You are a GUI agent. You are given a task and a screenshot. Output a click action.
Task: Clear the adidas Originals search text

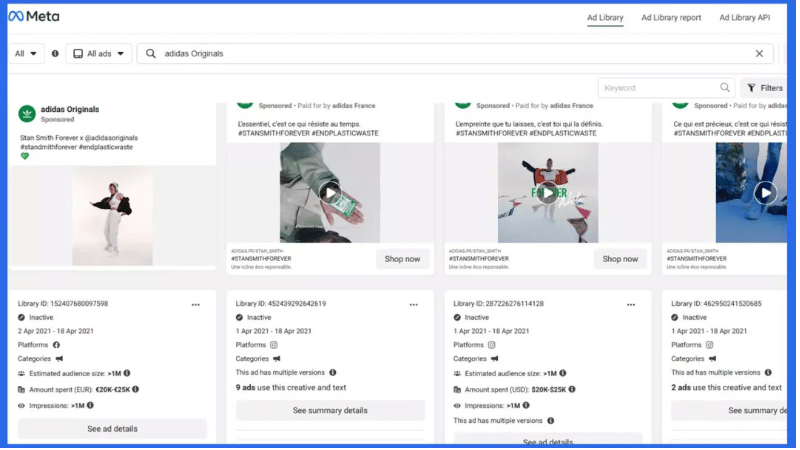759,54
